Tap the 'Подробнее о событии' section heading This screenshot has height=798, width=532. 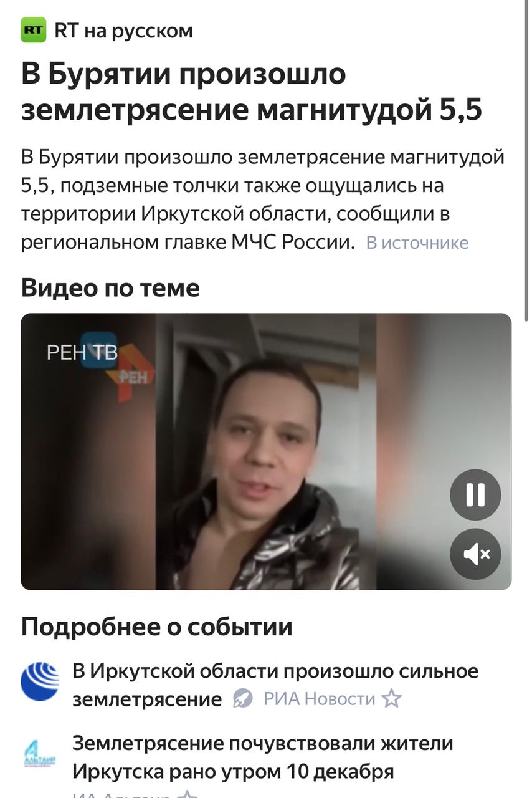pyautogui.click(x=157, y=627)
